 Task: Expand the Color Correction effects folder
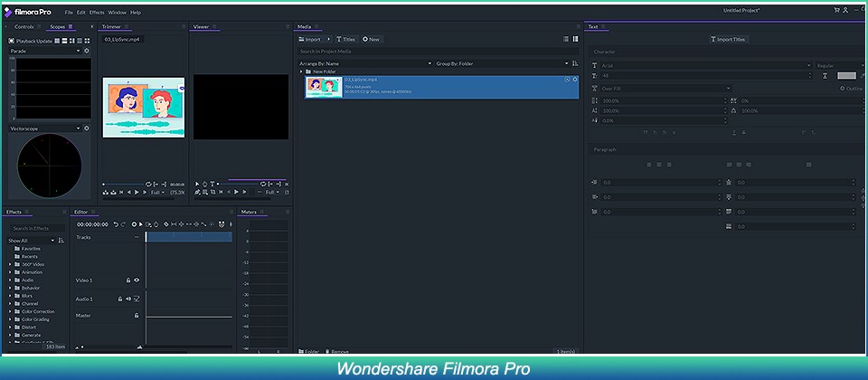point(10,312)
